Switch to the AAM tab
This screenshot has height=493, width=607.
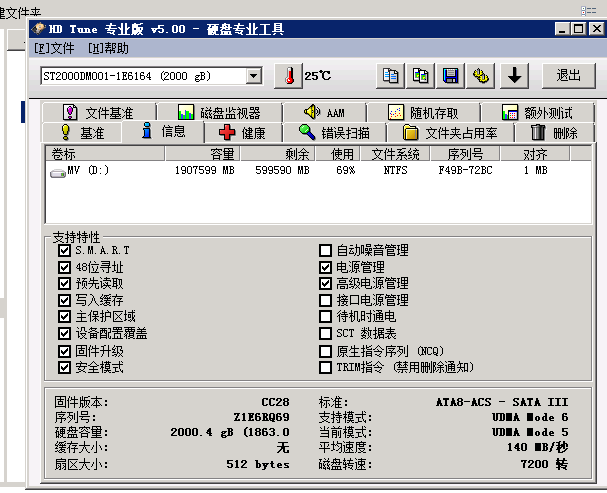coord(324,113)
